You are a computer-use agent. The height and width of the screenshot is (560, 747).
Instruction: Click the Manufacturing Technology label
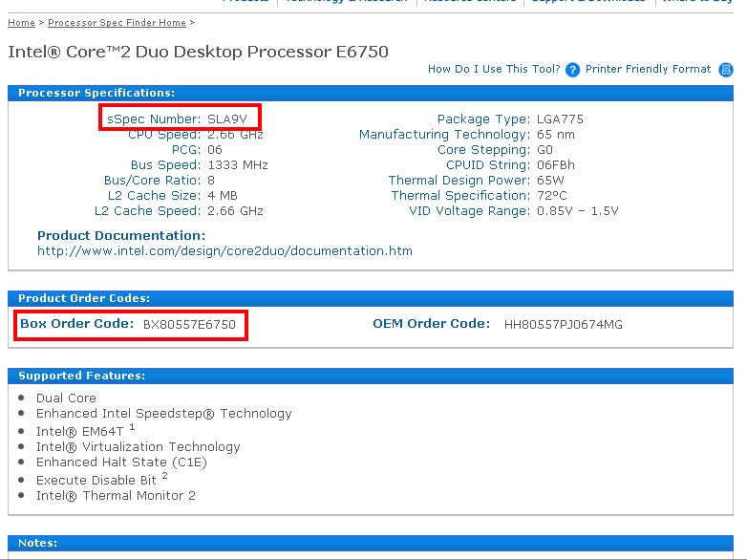pyautogui.click(x=444, y=135)
